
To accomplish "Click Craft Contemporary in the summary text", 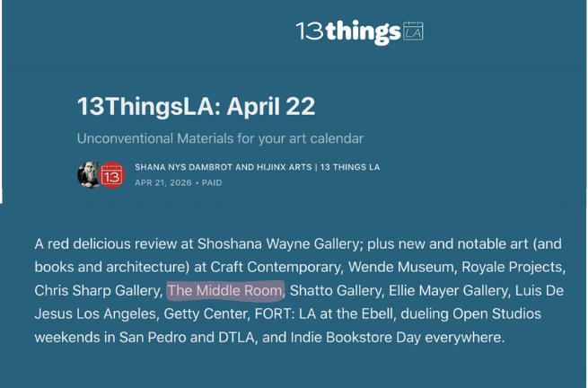I will pyautogui.click(x=276, y=267).
